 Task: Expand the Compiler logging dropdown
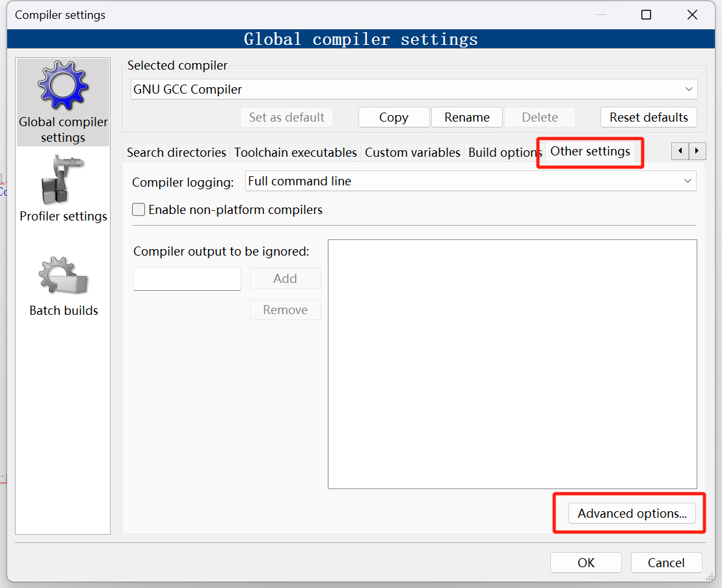pyautogui.click(x=470, y=181)
